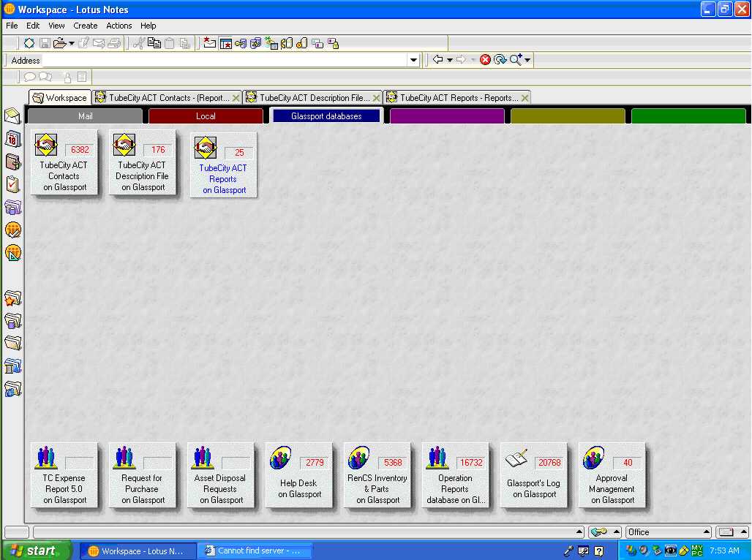Click the Search magnifier icon
Screen dimensions: 752x560
[516, 59]
